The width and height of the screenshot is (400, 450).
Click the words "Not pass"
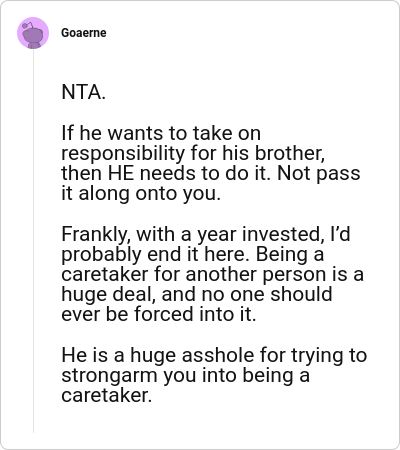319,174
